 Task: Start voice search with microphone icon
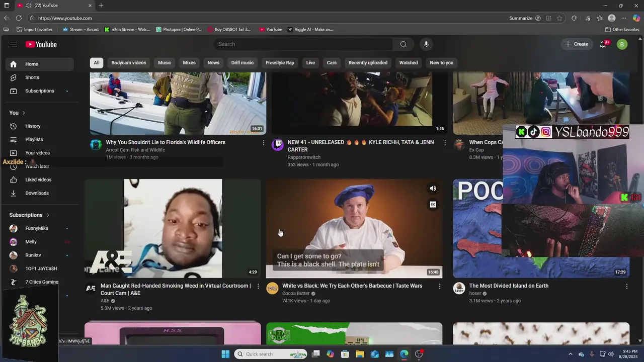(x=426, y=44)
